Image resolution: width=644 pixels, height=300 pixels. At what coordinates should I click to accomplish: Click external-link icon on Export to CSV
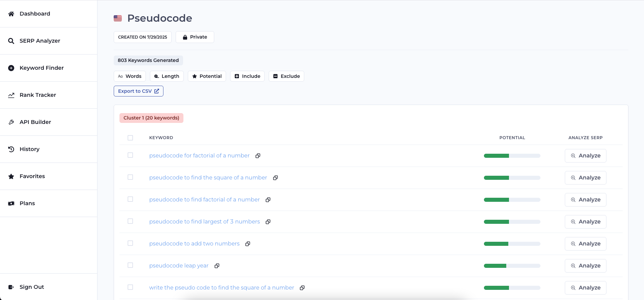[157, 91]
